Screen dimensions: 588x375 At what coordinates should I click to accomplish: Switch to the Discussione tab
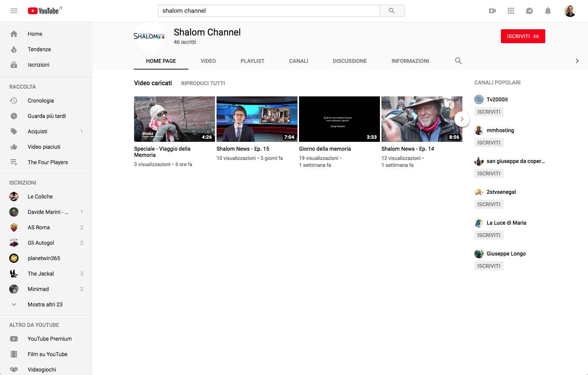[x=350, y=61]
